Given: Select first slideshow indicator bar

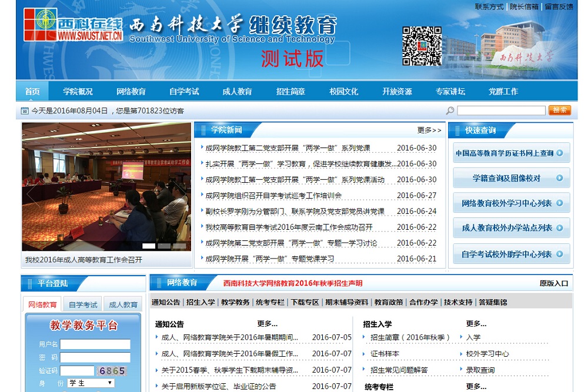Looking at the screenshot, I should coord(149,246).
